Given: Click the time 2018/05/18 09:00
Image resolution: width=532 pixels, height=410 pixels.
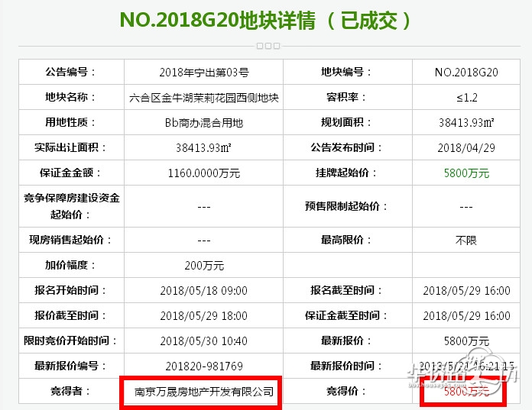Looking at the screenshot, I should coord(203,290).
